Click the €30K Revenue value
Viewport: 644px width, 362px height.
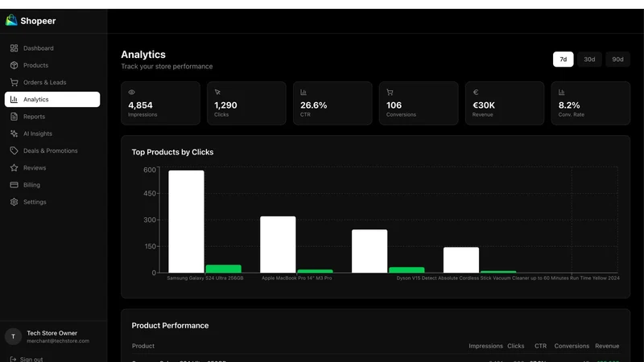484,105
